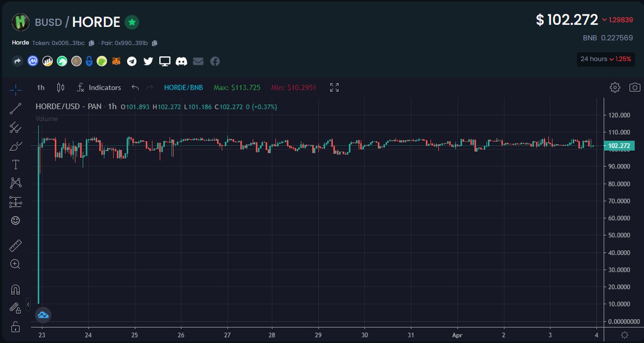The width and height of the screenshot is (644, 343).
Task: Open the Twitter link
Action: [x=148, y=62]
